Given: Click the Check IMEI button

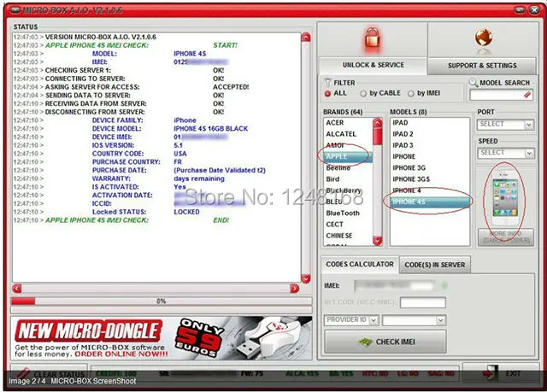Looking at the screenshot, I should (385, 342).
